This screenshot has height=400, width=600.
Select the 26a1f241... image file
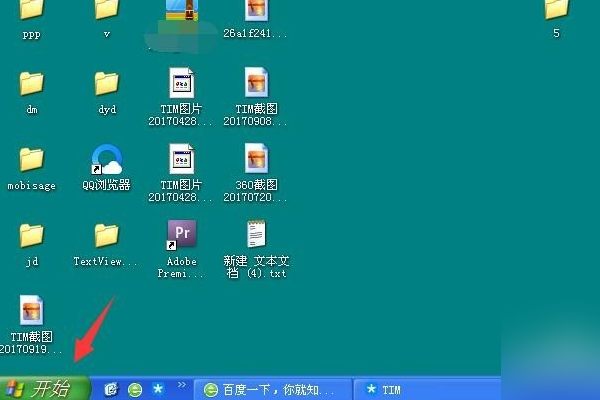pyautogui.click(x=256, y=10)
